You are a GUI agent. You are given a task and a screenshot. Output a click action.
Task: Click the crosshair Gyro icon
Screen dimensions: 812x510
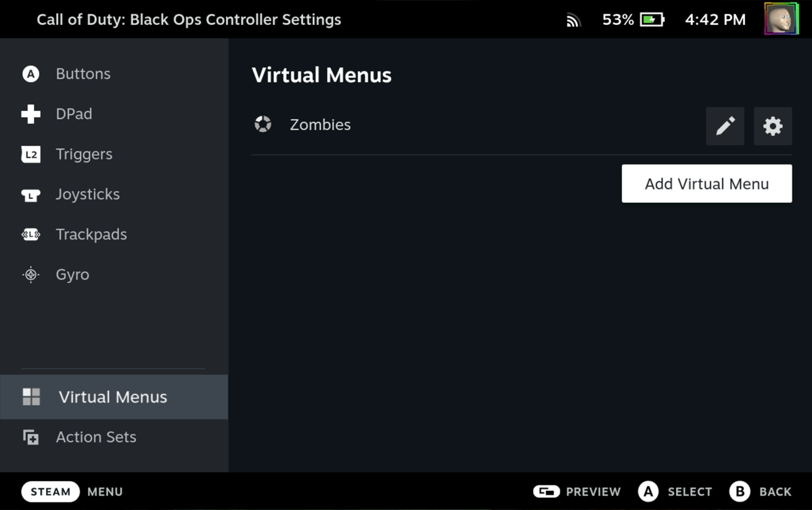pos(30,275)
